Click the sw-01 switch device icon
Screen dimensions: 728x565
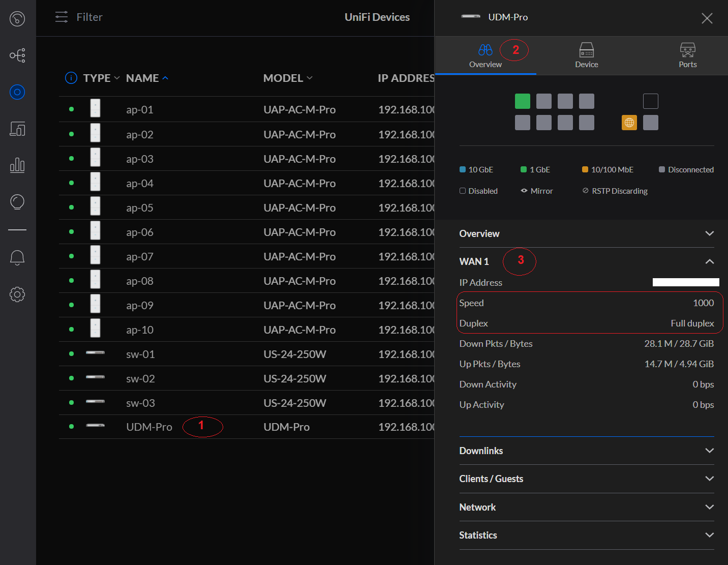(x=95, y=352)
